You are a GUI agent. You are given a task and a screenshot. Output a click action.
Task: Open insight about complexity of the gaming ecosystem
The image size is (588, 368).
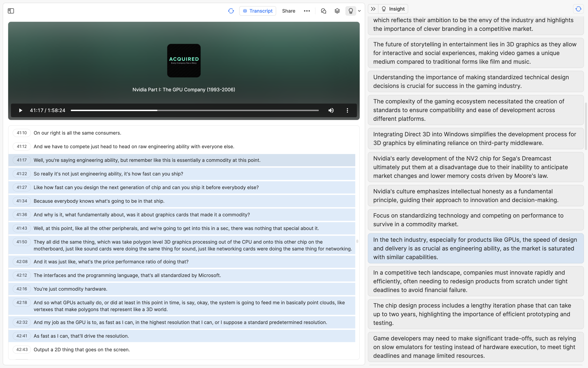(476, 110)
